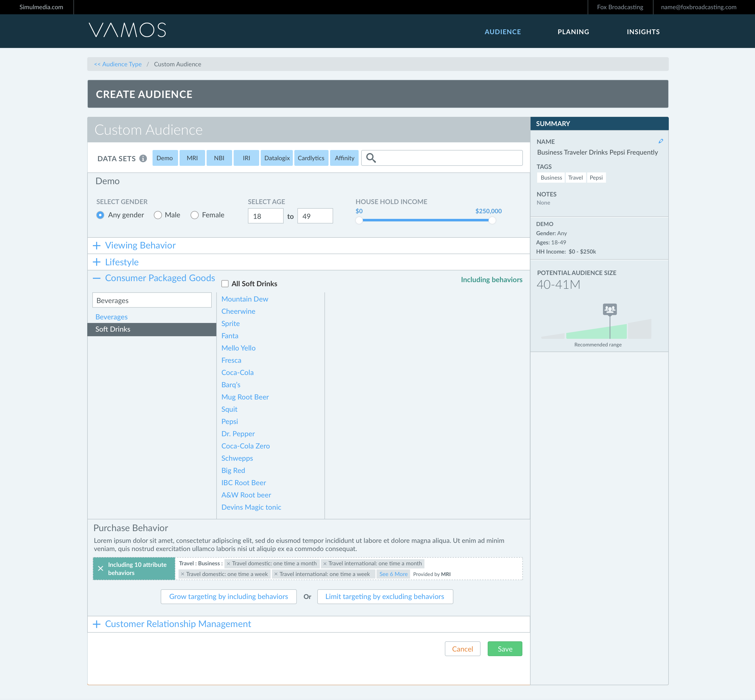Open the Beverages category dropdown field
755x700 pixels.
click(x=152, y=300)
